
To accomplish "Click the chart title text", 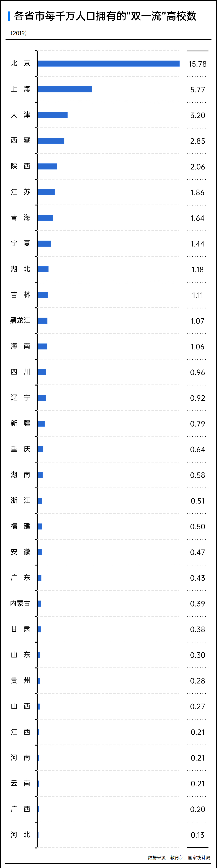I will tap(105, 16).
